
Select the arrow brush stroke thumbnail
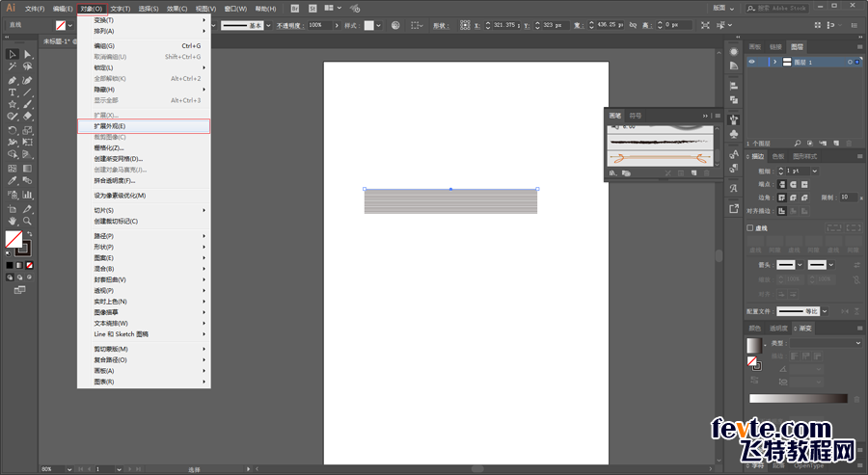pyautogui.click(x=660, y=159)
